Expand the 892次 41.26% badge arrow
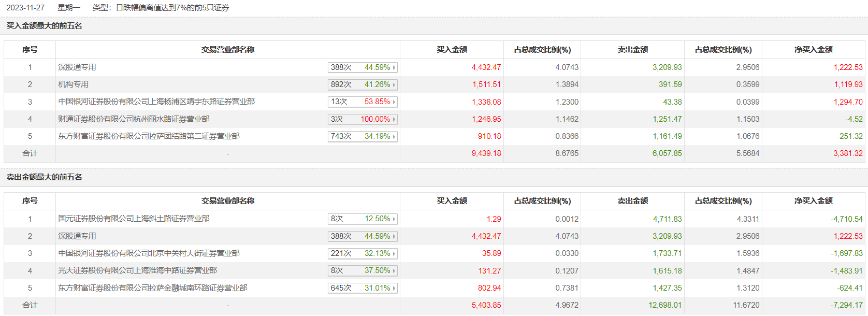Viewport: 868px width, 316px height. point(394,84)
